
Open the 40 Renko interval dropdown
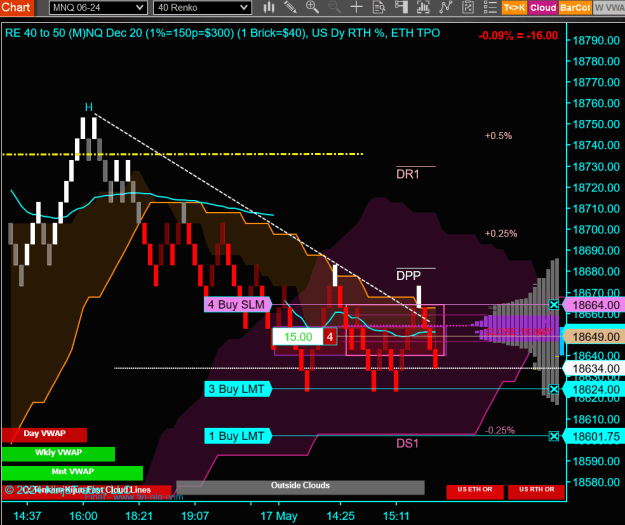click(202, 8)
